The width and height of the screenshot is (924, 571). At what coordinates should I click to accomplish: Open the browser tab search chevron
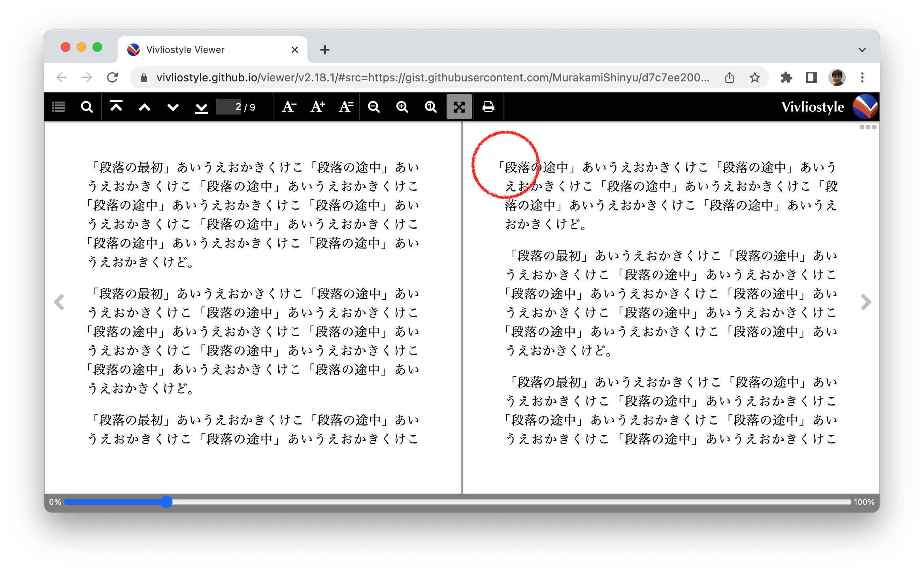(x=862, y=49)
